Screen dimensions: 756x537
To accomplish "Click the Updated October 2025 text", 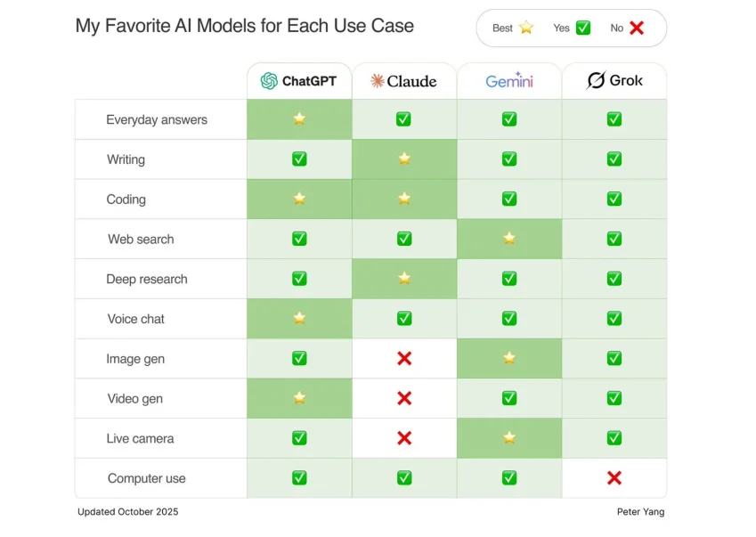I will pyautogui.click(x=127, y=512).
